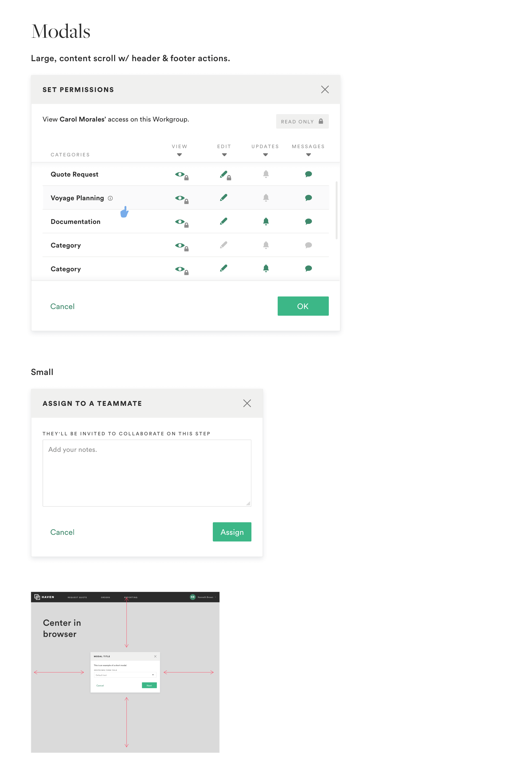Click info icon next to Voyage Planning

[110, 198]
